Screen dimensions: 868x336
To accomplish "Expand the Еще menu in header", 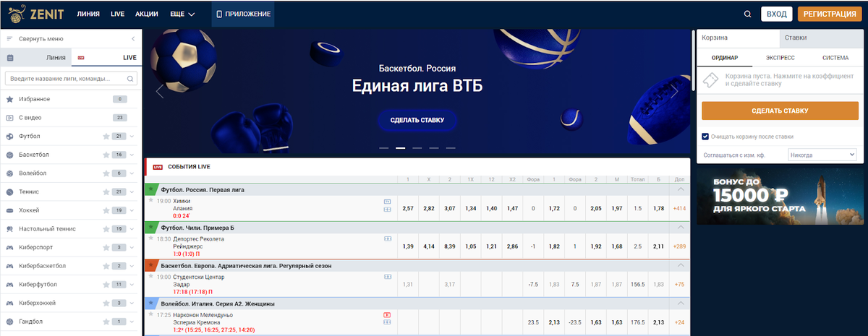I will (181, 14).
